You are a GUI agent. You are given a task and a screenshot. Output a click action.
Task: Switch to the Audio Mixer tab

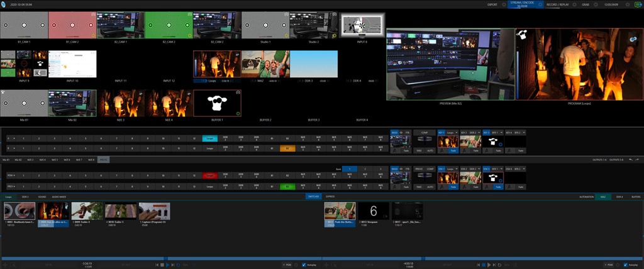[x=58, y=197]
